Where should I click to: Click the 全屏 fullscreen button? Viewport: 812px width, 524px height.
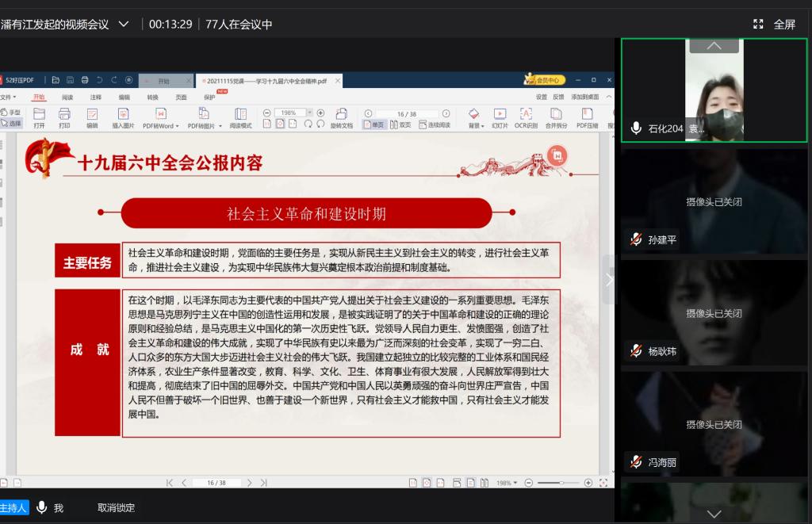click(x=774, y=24)
